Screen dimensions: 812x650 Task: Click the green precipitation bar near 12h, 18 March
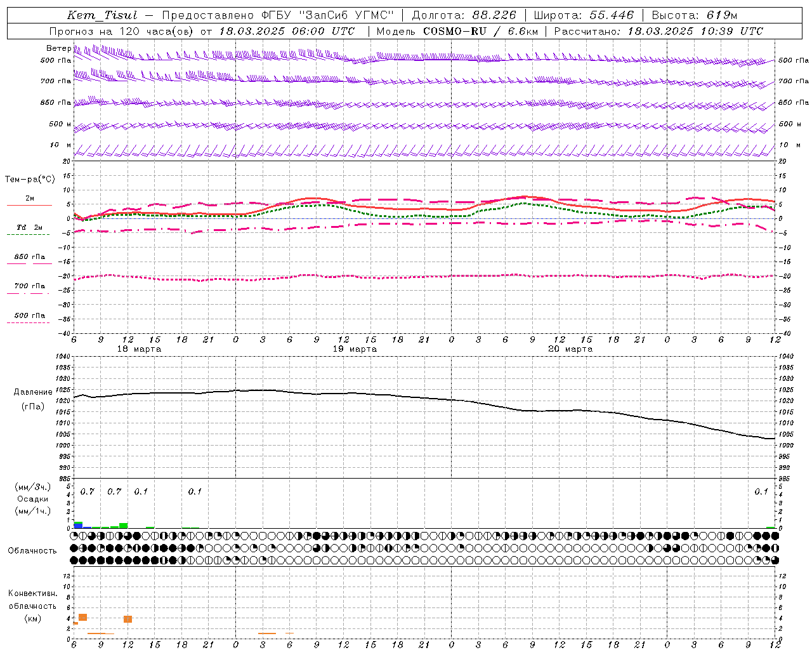123,526
